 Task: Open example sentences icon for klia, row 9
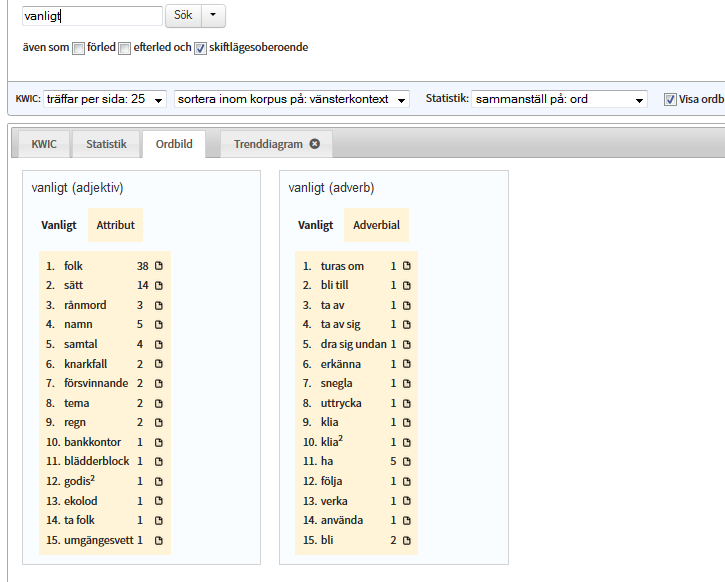(407, 423)
